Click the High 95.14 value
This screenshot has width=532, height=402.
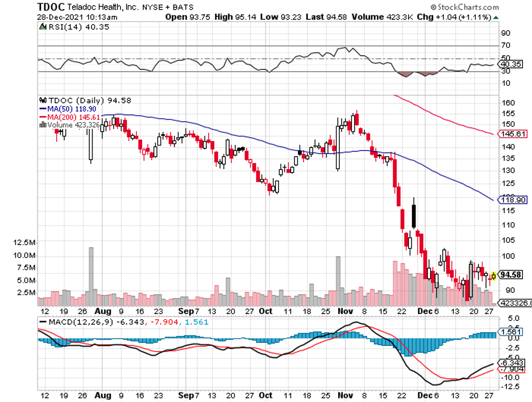pos(235,17)
